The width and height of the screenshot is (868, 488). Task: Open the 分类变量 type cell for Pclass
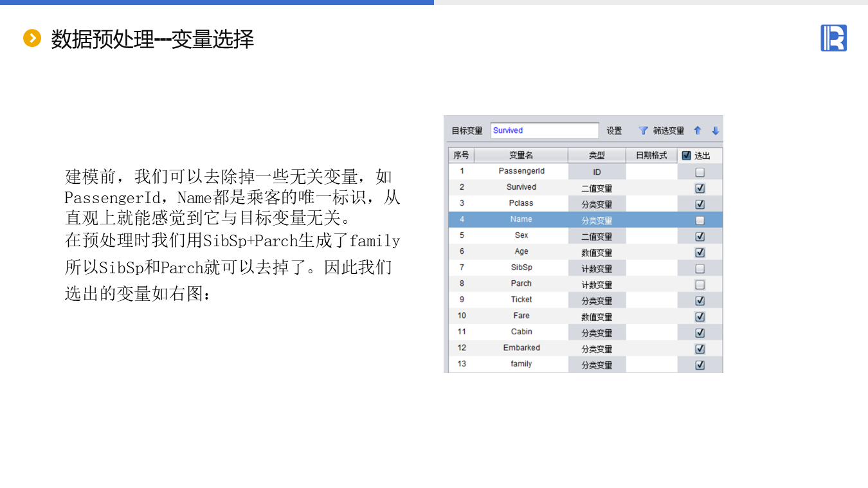click(x=597, y=204)
